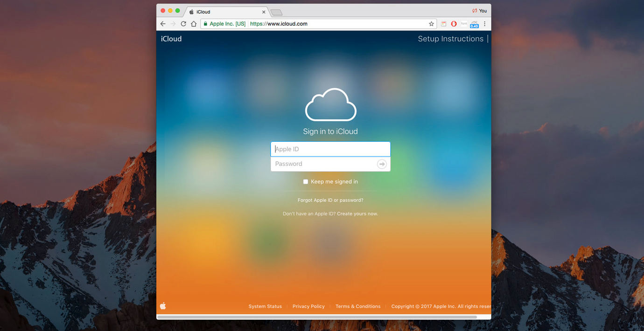Screen dimensions: 644x331
Task: Maximize the window with green button
Action: [x=178, y=11]
